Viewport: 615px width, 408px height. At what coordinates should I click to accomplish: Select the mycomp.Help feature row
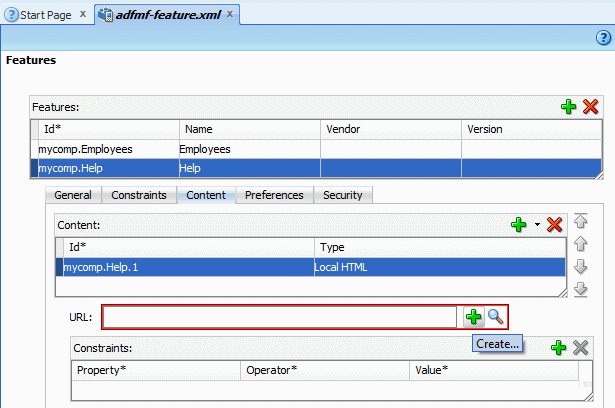click(316, 168)
